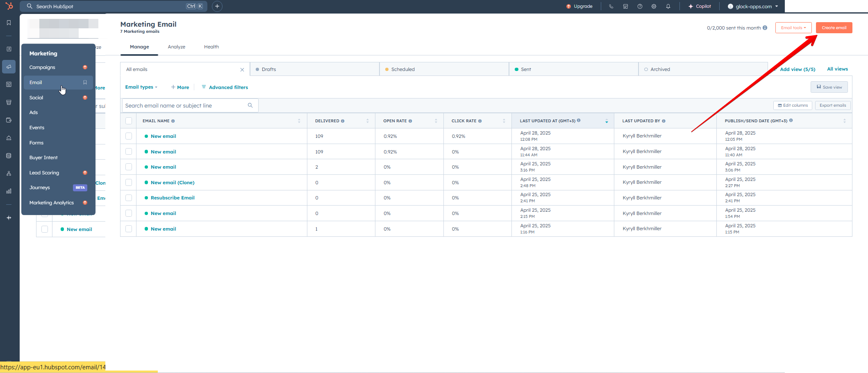Switch to the Health tab
868x373 pixels.
coord(211,47)
